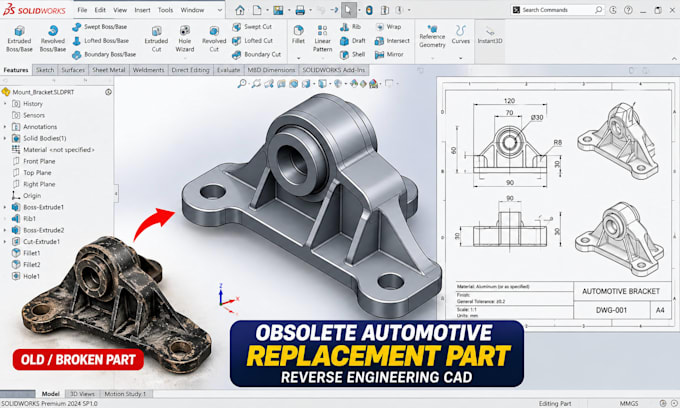This screenshot has width=680, height=408.
Task: Activate the Revolved Cut tool
Action: (x=214, y=39)
